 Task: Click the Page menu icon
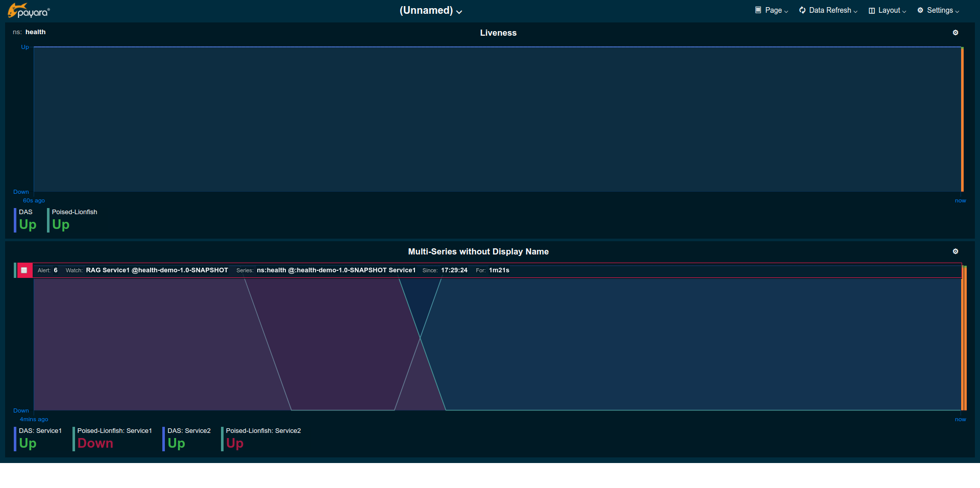[x=758, y=10]
